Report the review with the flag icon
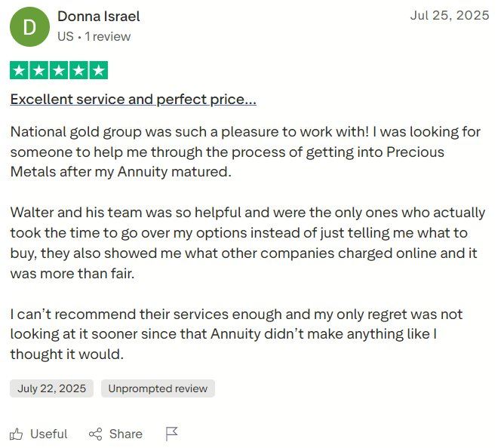The image size is (504, 448). (171, 434)
